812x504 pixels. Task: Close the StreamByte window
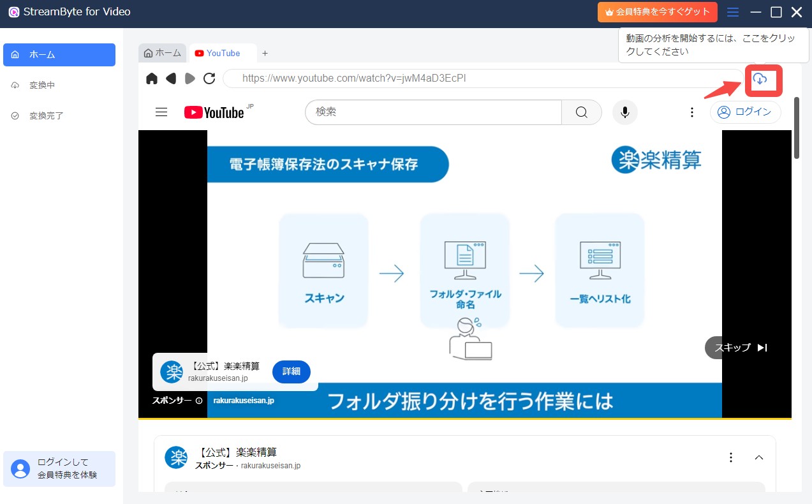coord(797,12)
